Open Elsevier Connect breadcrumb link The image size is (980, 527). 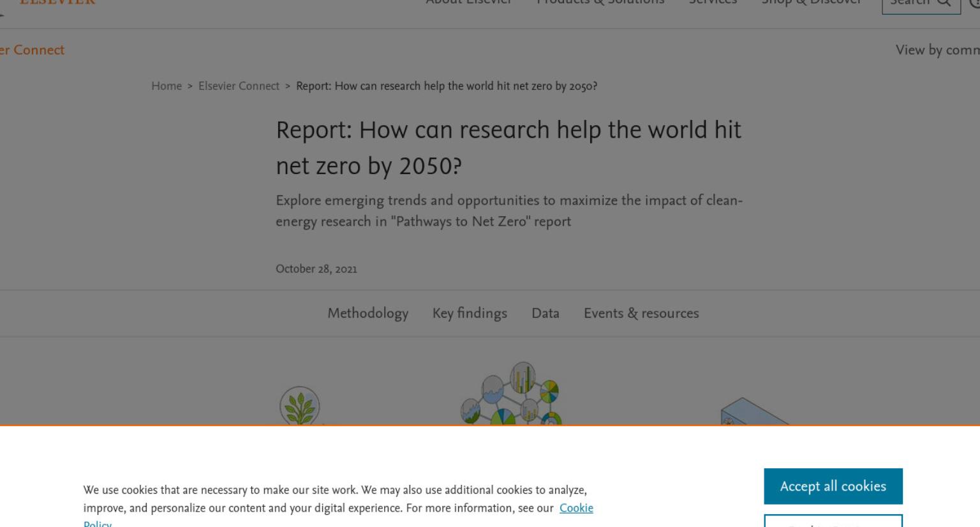click(239, 86)
